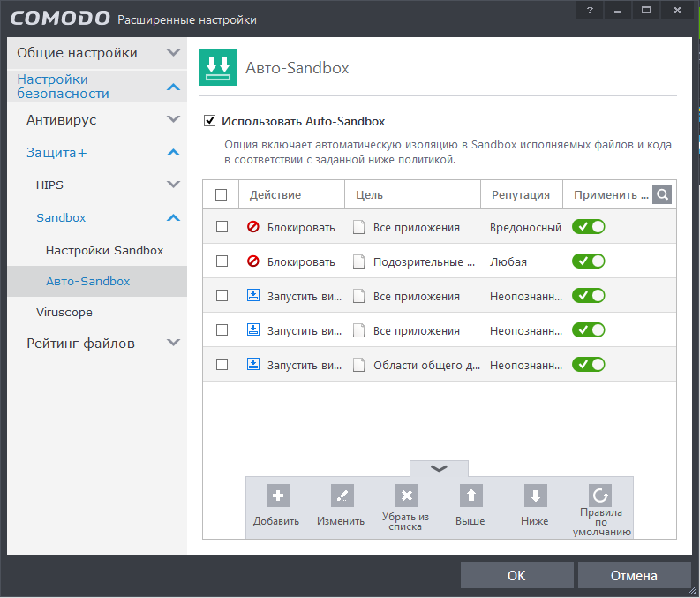This screenshot has width=700, height=598.
Task: Collapse the bottom toolbar with the handle chevron
Action: 439,468
